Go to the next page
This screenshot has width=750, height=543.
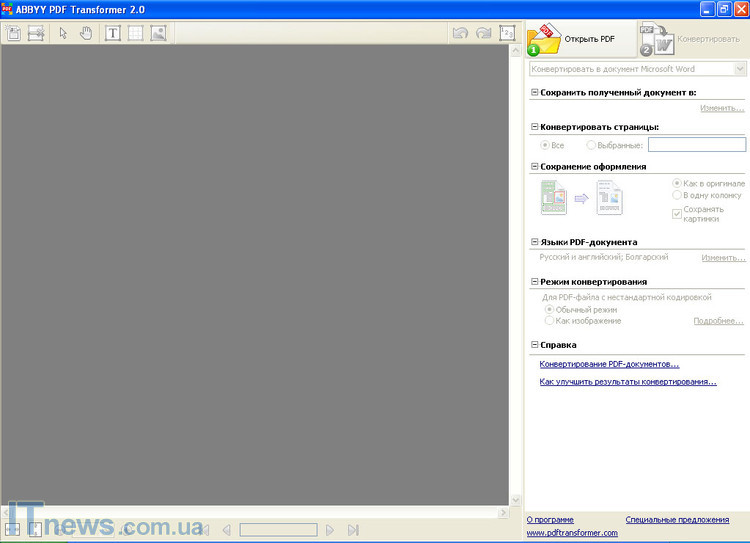330,530
